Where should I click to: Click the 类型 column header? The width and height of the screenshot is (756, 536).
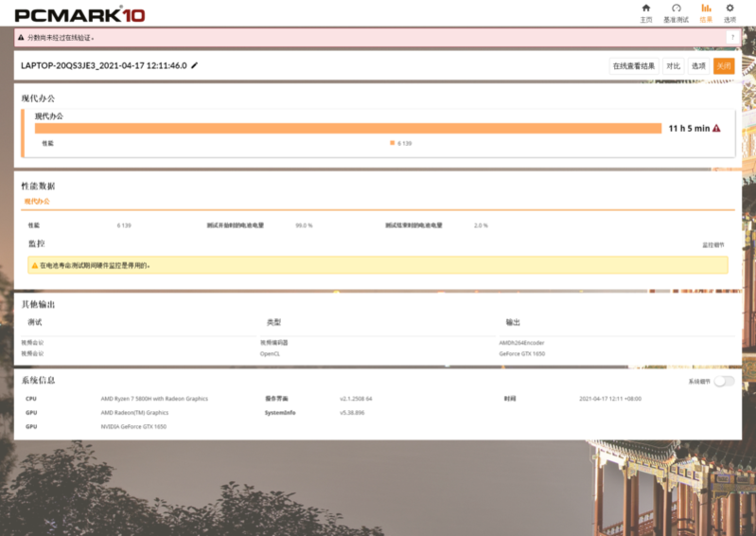tap(273, 322)
